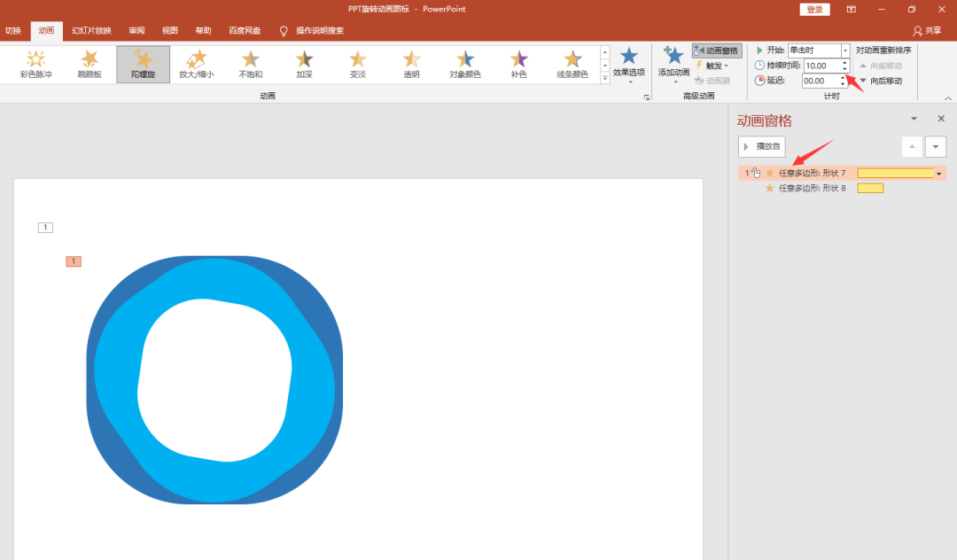Open the 效果选项 star button
Image resolution: width=957 pixels, height=560 pixels.
tap(628, 64)
